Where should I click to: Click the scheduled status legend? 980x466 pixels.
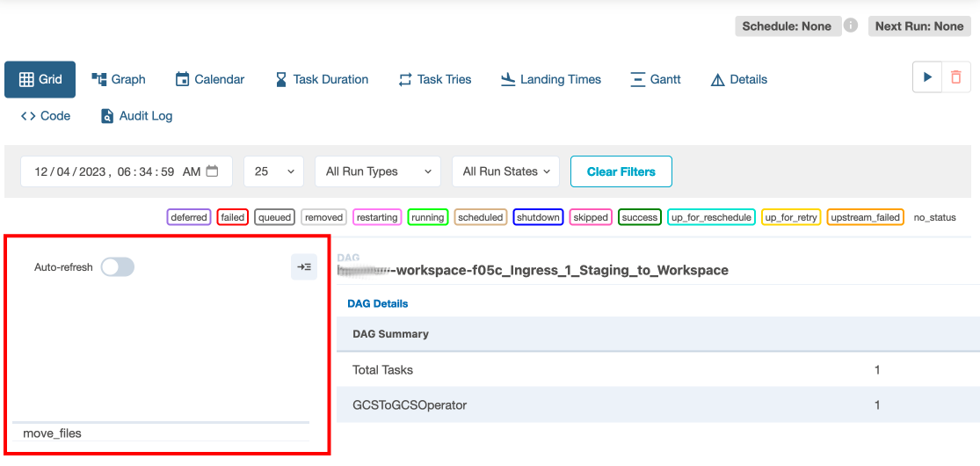pos(481,217)
